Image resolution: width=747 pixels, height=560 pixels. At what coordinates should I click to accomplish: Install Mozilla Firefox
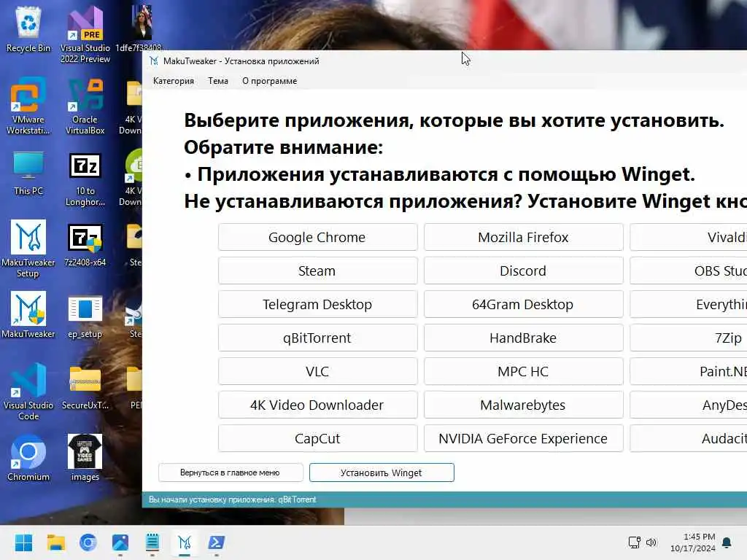point(524,237)
